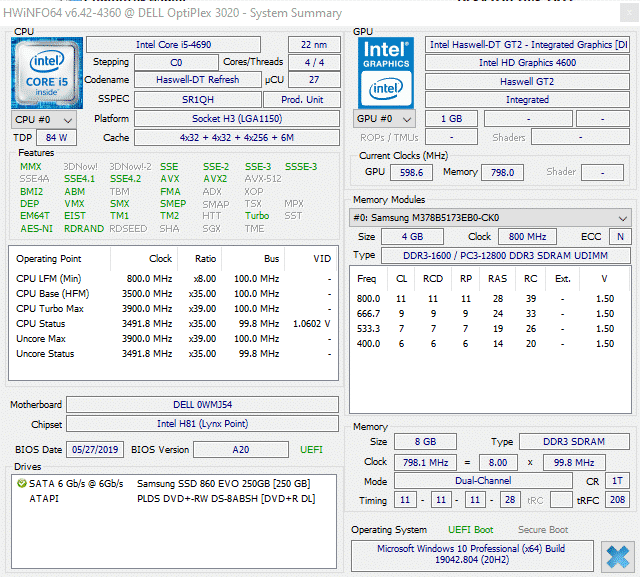Click the Intel HD Graphics 4600 field
Screen dimensions: 640x577
click(527, 63)
